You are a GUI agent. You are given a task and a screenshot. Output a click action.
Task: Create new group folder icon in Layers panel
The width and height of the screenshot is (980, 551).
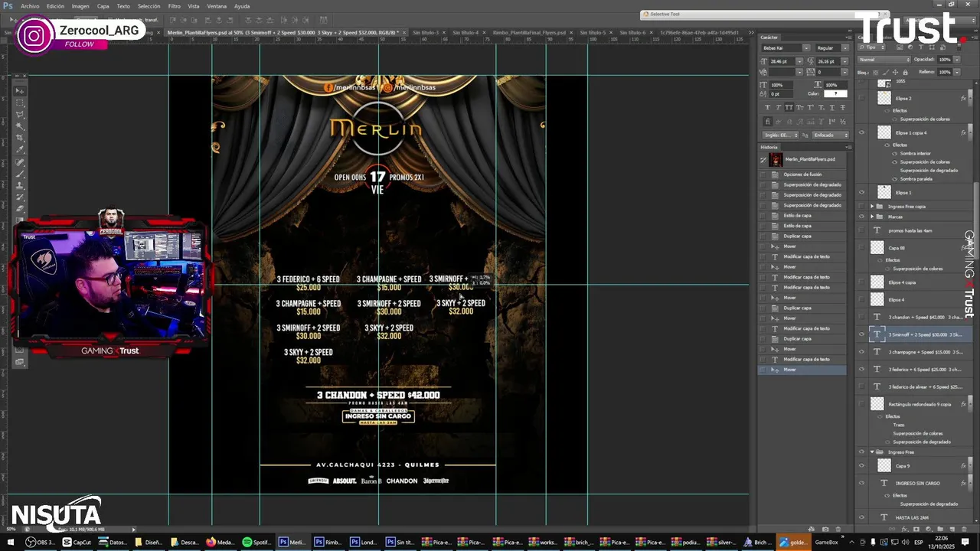[x=940, y=529]
